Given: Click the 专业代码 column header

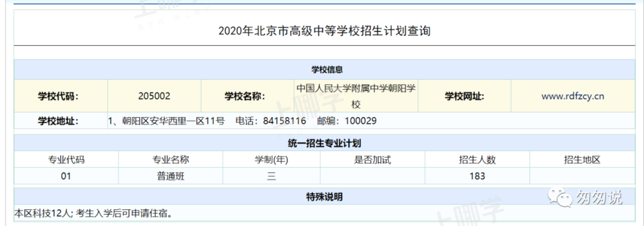Looking at the screenshot, I should point(66,160).
